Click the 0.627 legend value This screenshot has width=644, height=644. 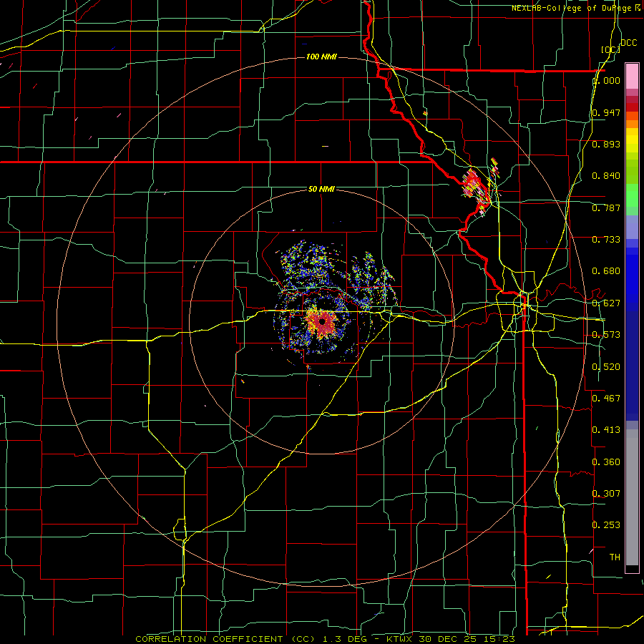606,303
